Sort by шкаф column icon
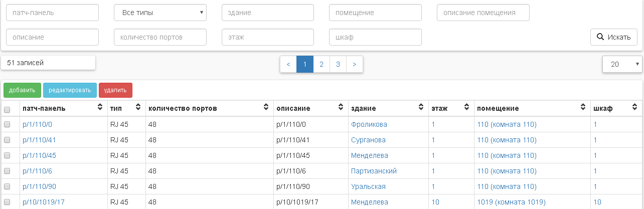This screenshot has height=209, width=644. tap(634, 108)
